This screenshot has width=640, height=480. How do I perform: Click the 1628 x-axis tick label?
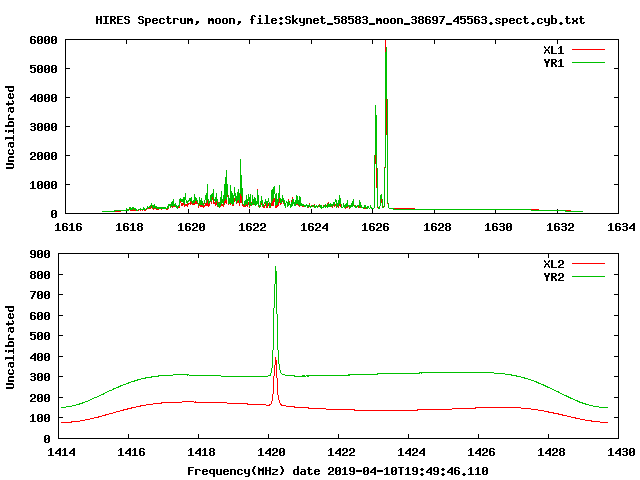click(x=437, y=227)
